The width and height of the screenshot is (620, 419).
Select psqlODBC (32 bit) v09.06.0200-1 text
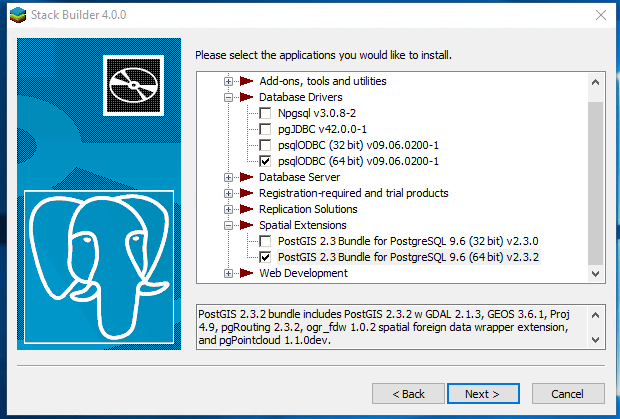click(x=358, y=145)
